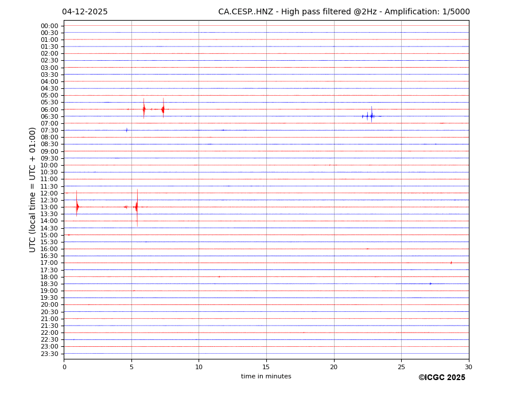Click the small red spike on the 17:00 trace
Screen dimensions: 532x399
[451, 263]
